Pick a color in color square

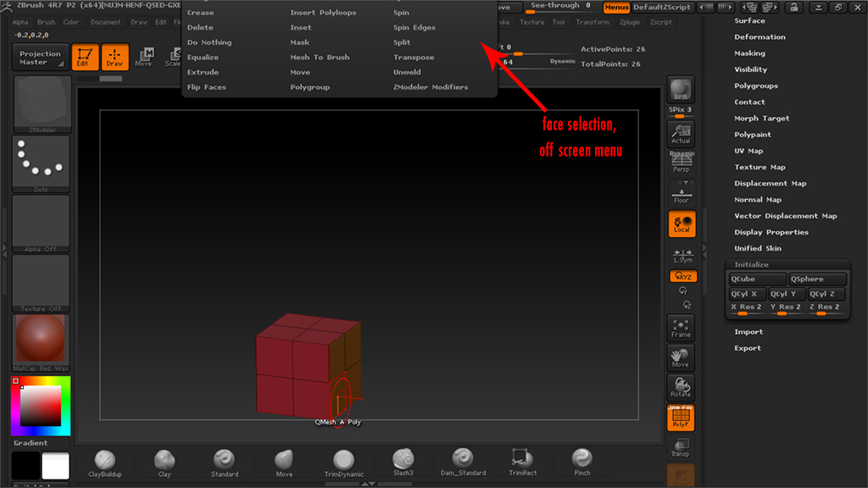(x=41, y=406)
